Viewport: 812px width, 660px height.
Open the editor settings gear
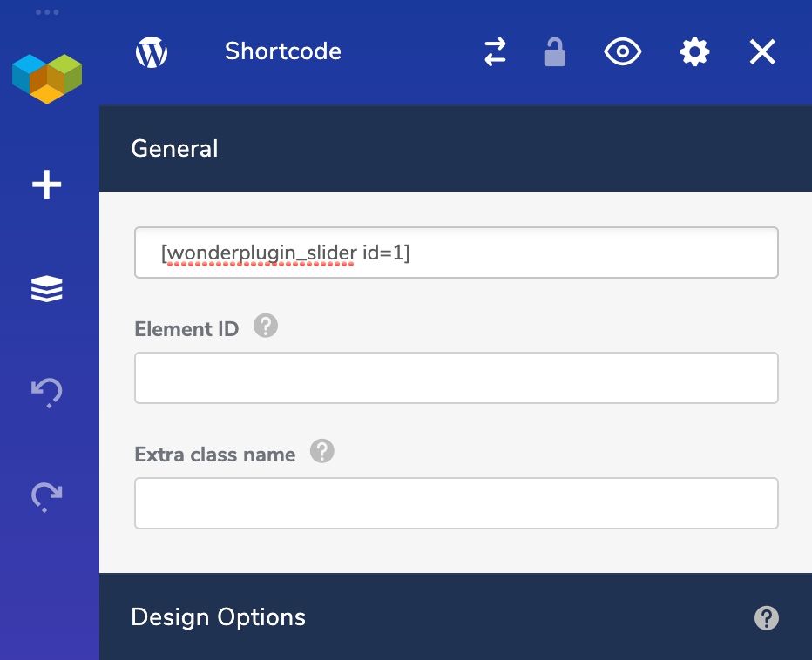pyautogui.click(x=694, y=51)
